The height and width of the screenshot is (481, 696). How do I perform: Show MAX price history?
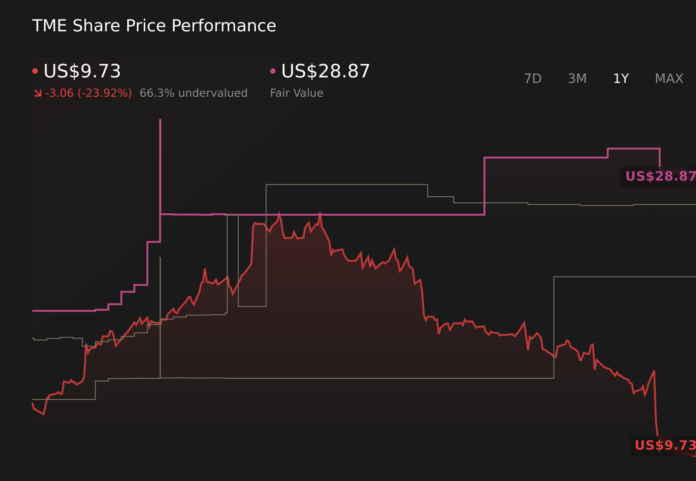point(669,78)
